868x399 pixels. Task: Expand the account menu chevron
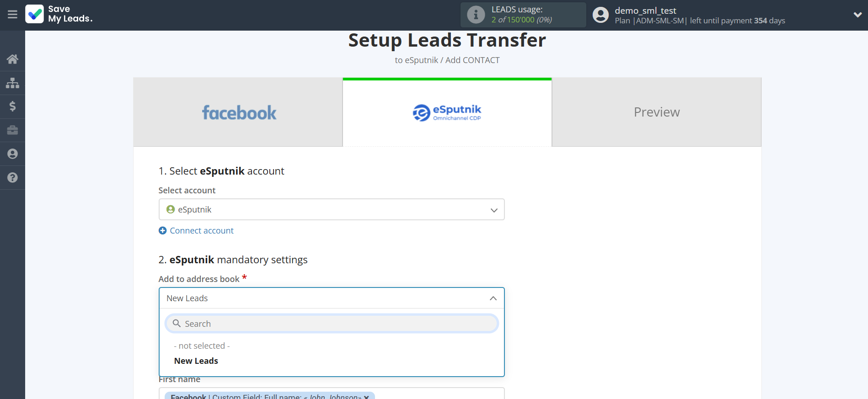point(857,15)
